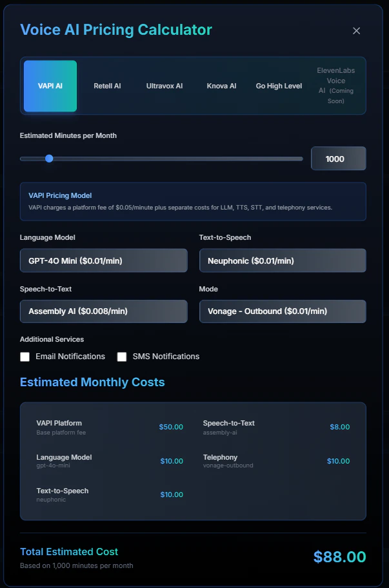The image size is (389, 588).
Task: Click the ElevenLabs Voice AI coming soon tab
Action: 336,85
